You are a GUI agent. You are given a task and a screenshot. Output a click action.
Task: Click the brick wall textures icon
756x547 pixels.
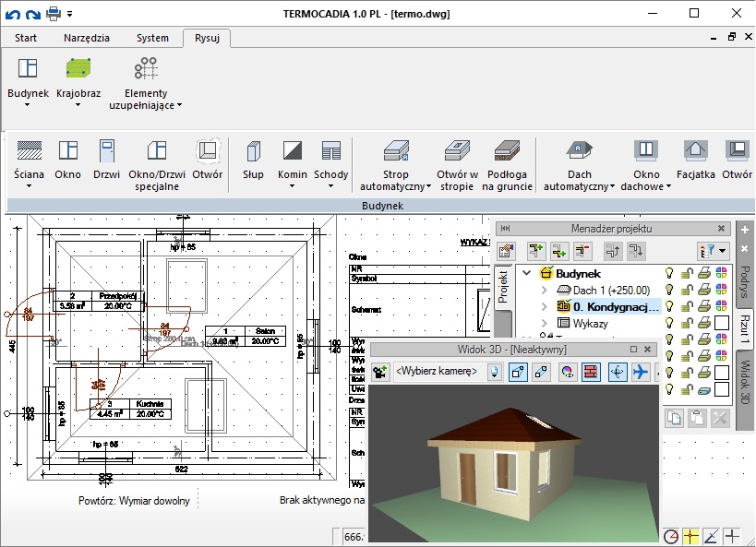click(x=591, y=372)
